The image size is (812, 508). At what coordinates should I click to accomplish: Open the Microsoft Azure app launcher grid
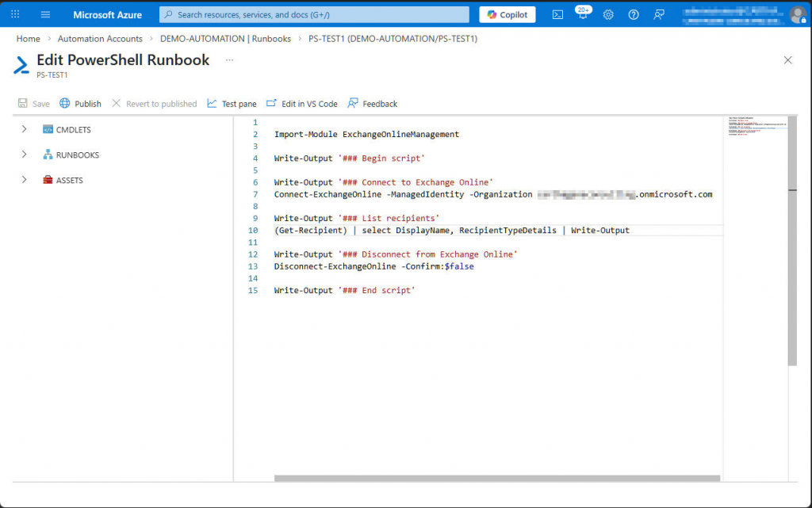(x=14, y=14)
